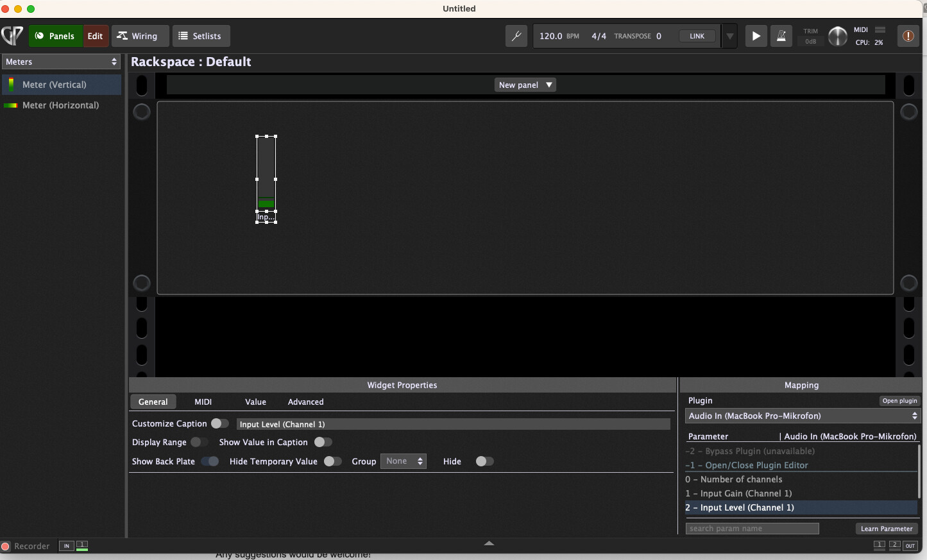Click the up arrow at bottom center
Viewport: 927px width, 560px height.
tap(489, 543)
